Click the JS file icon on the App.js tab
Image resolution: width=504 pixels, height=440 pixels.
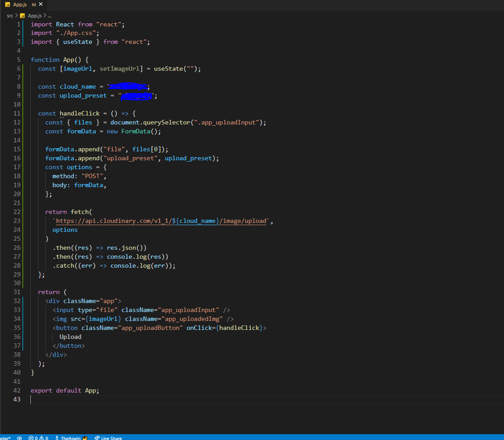8,5
